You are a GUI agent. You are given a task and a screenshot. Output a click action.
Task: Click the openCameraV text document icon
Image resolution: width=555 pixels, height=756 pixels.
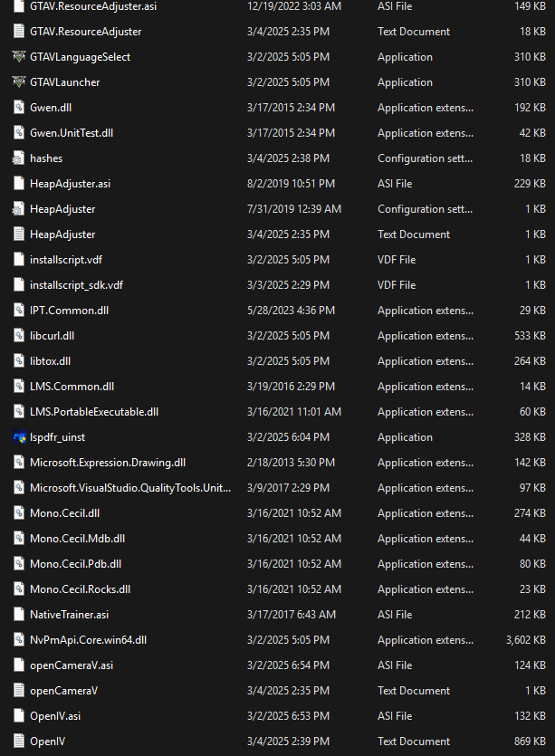click(x=19, y=691)
